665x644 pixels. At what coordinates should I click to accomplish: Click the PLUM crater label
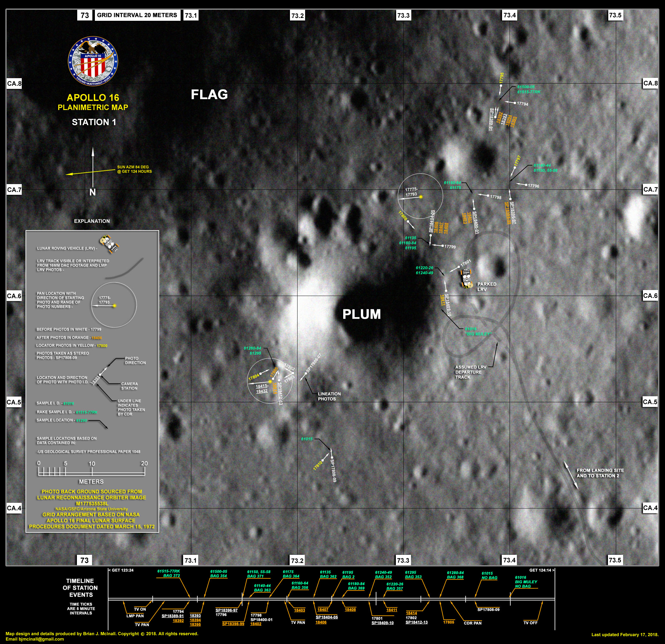tap(361, 314)
